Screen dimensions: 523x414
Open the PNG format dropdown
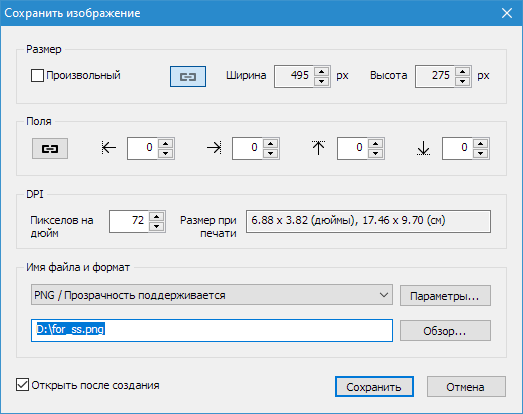click(x=212, y=295)
